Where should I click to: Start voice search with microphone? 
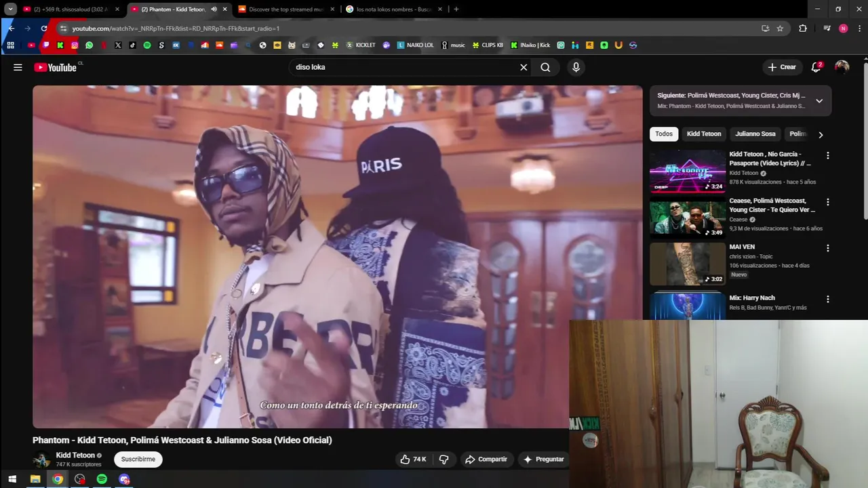576,67
